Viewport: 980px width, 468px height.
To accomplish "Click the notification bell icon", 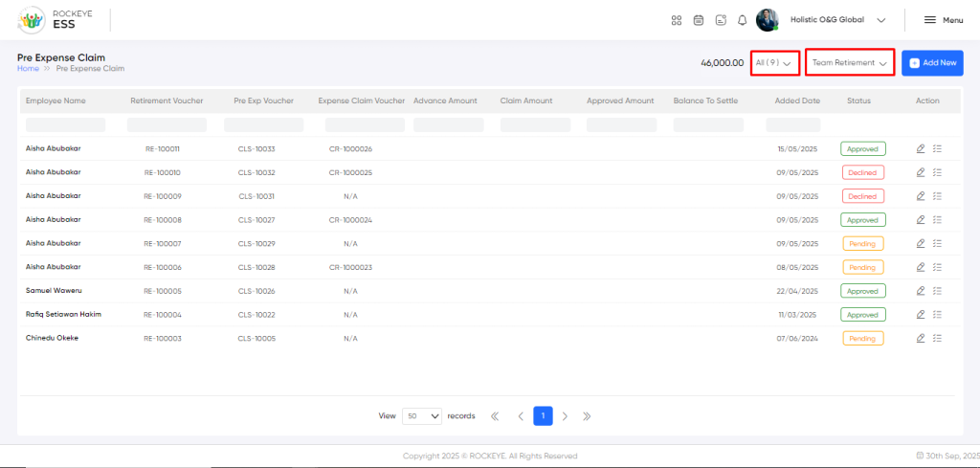I will coord(742,20).
